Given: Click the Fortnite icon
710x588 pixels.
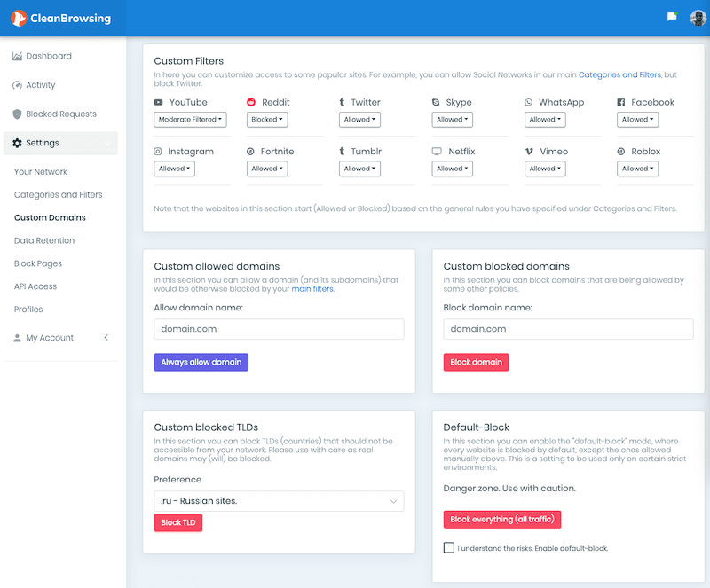Looking at the screenshot, I should pos(250,152).
